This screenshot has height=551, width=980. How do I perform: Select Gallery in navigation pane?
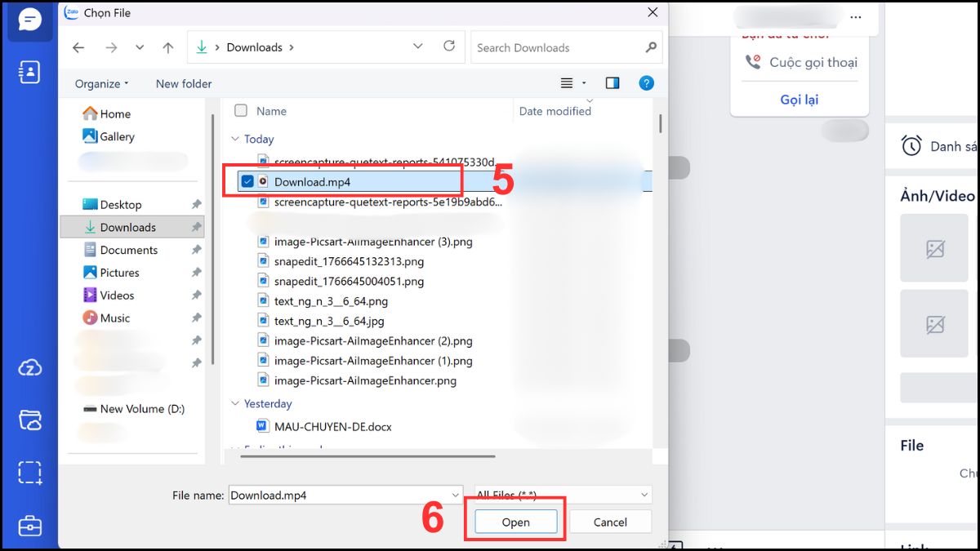click(x=108, y=136)
